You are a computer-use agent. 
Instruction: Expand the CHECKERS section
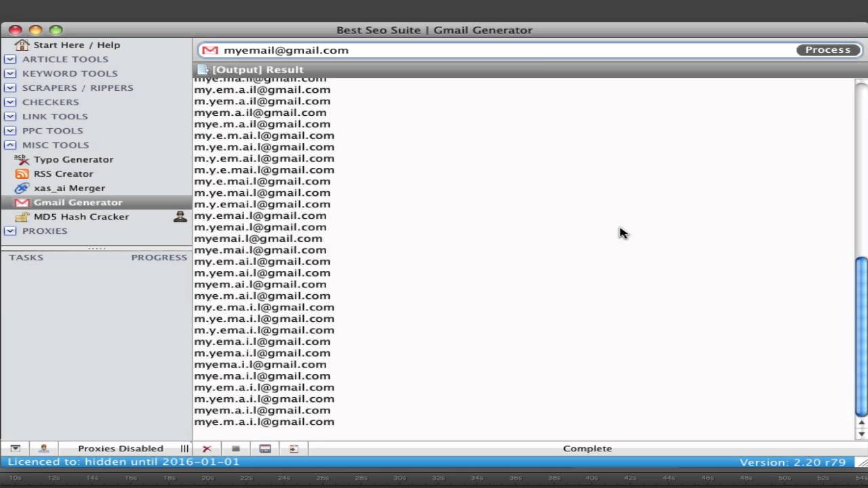tap(10, 102)
